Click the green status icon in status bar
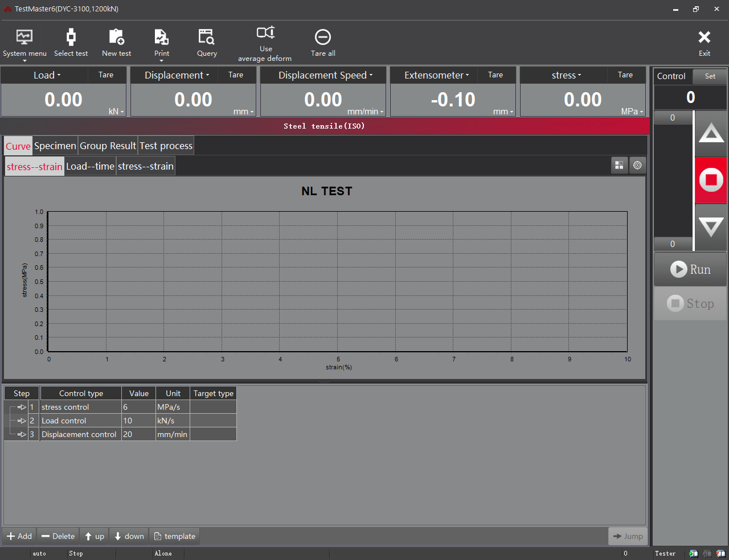Image resolution: width=729 pixels, height=560 pixels. pos(694,553)
